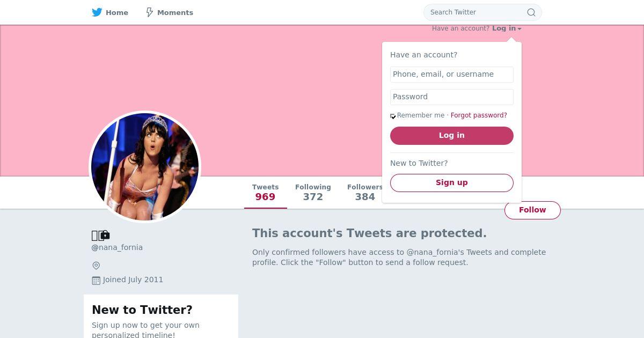Click the location pin icon
Image resolution: width=644 pixels, height=338 pixels.
96,266
